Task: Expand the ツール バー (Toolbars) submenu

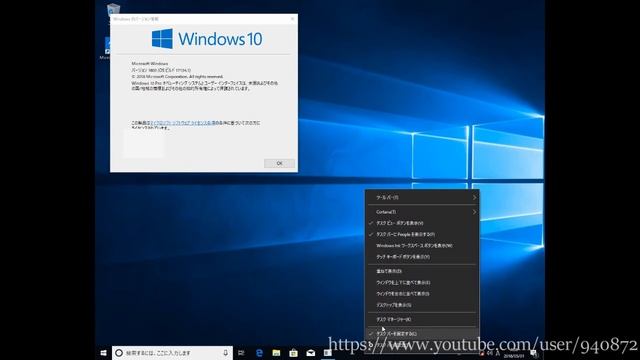Action: pyautogui.click(x=422, y=198)
